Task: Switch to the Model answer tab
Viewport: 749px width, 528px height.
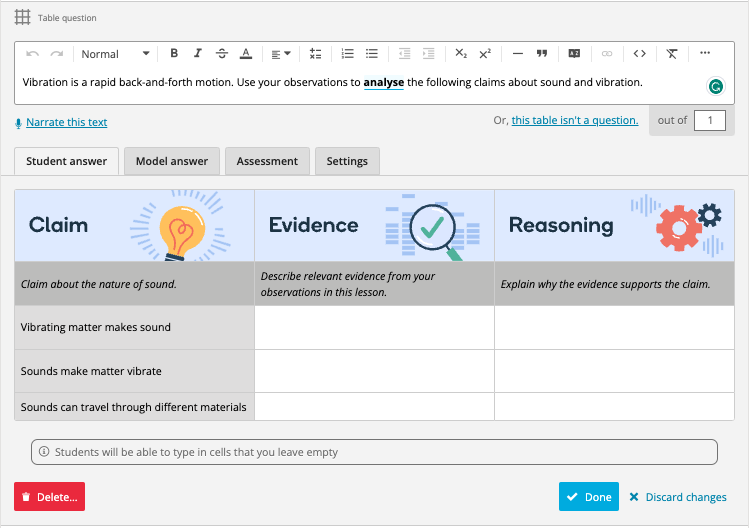Action: (x=172, y=161)
